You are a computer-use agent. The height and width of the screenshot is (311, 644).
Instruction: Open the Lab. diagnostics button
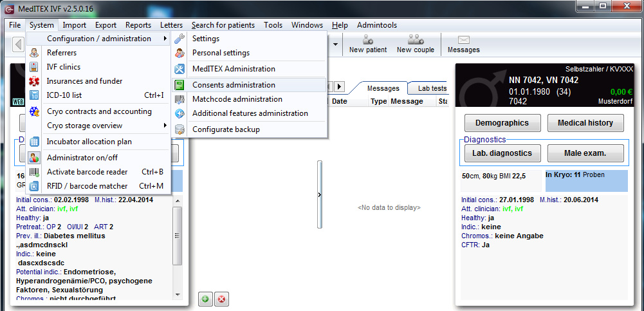(x=502, y=153)
